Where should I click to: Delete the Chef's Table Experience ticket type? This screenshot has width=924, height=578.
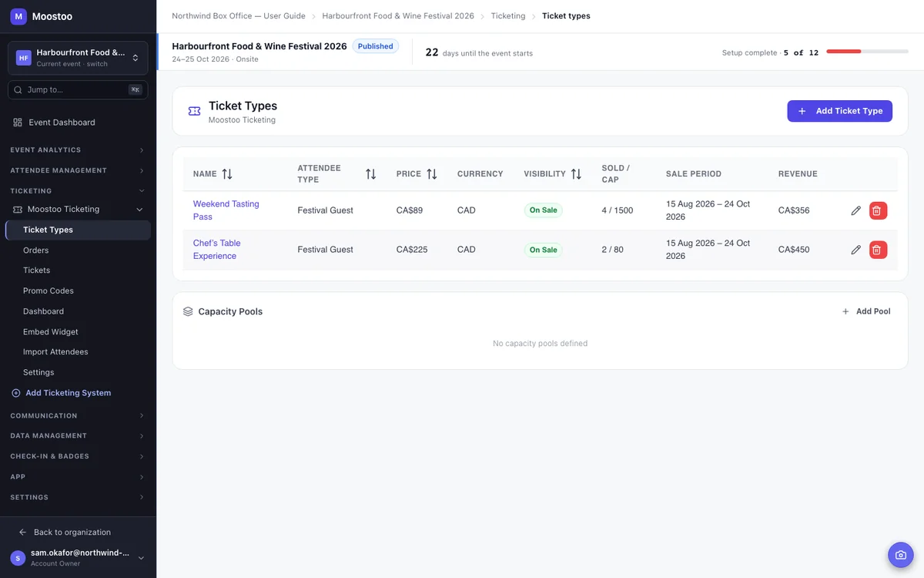point(878,250)
